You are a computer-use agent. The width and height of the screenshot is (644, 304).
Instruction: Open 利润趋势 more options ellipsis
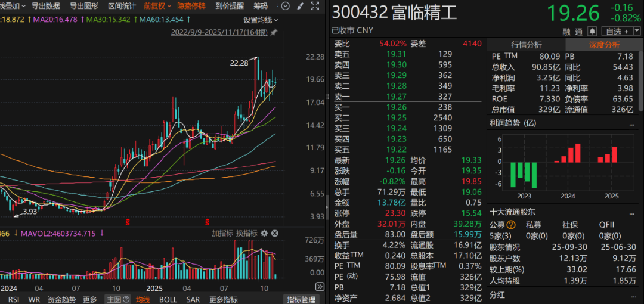click(632, 123)
